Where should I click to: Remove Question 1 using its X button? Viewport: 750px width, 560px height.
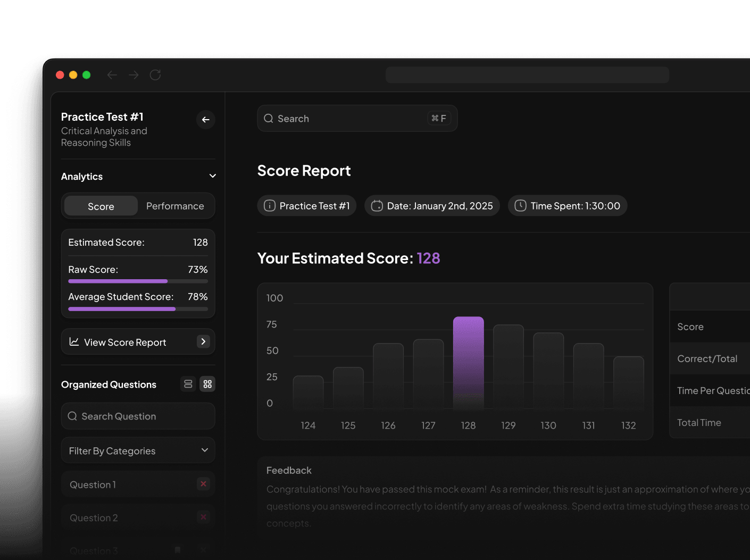point(203,484)
